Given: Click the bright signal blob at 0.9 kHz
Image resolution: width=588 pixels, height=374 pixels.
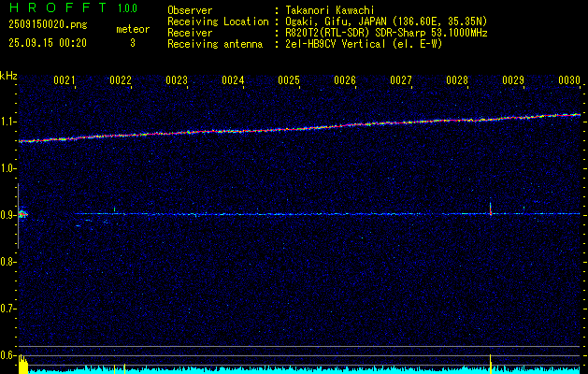Looking at the screenshot, I should pyautogui.click(x=22, y=214).
